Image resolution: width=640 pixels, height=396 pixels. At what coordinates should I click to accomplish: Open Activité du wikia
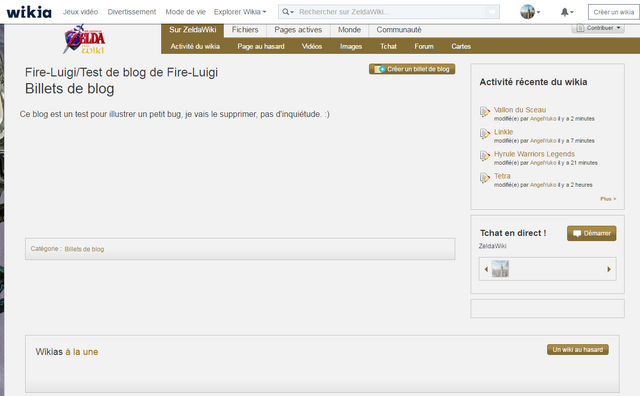click(195, 47)
